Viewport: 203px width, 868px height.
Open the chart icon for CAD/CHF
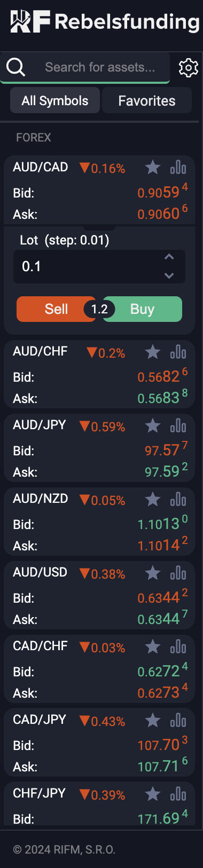point(178,646)
